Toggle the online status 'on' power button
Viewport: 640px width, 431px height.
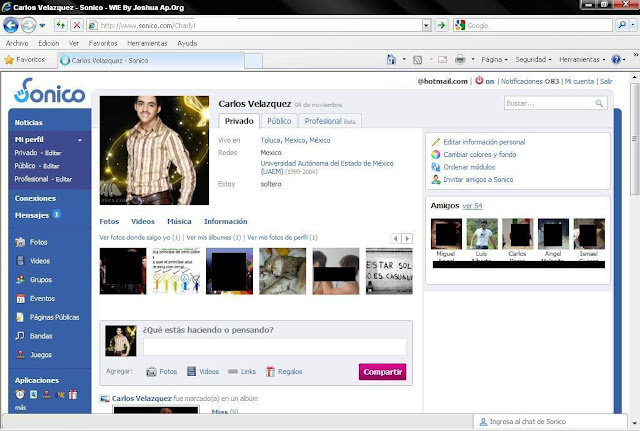click(x=479, y=80)
